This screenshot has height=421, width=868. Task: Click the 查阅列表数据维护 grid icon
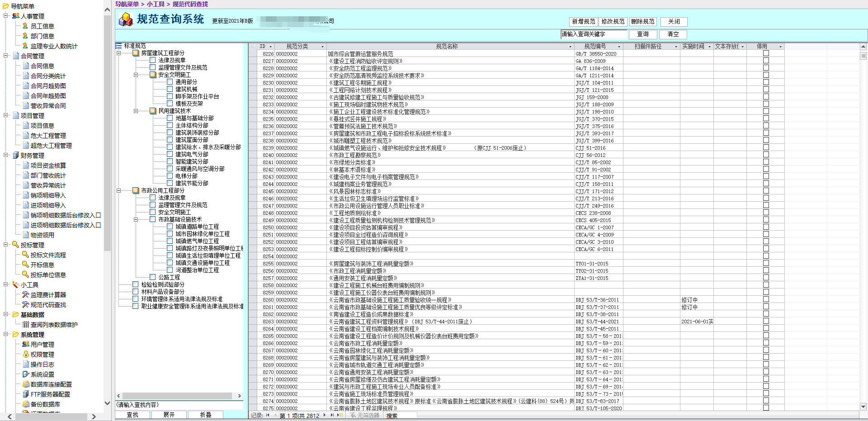click(x=26, y=324)
